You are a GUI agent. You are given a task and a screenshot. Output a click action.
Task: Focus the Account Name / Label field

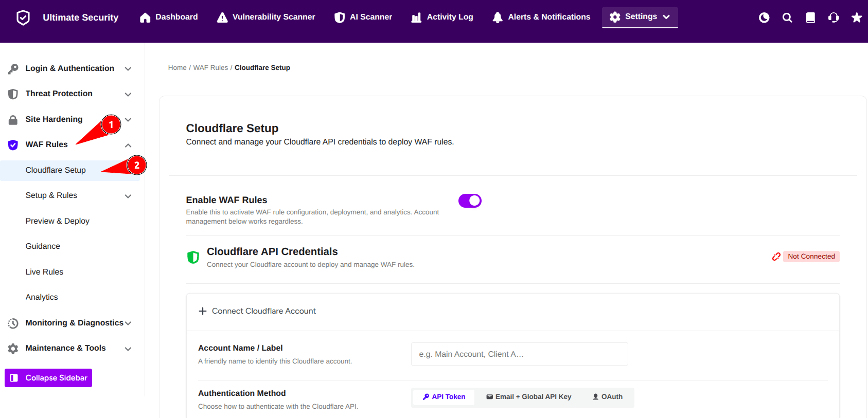click(520, 354)
